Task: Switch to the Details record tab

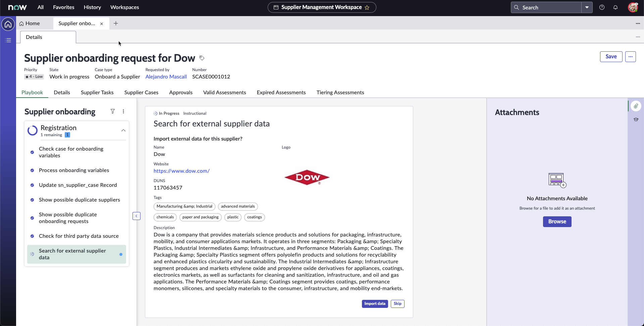Action: click(62, 93)
